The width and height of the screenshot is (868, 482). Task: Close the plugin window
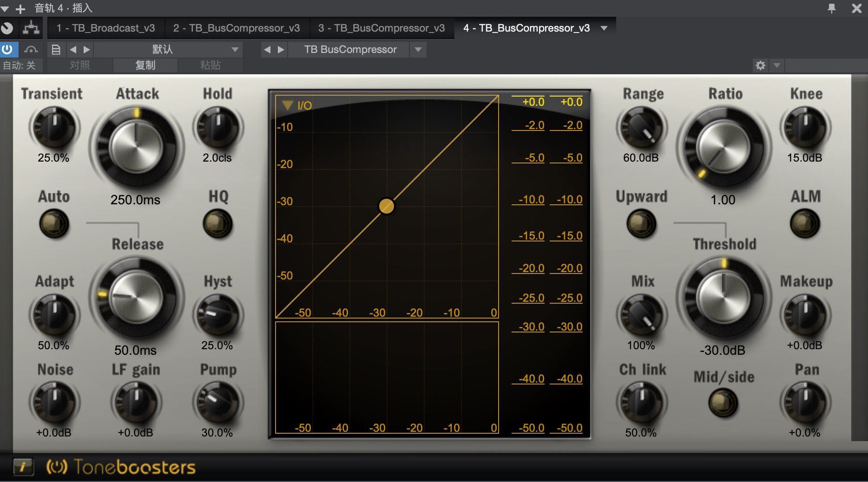[x=856, y=8]
